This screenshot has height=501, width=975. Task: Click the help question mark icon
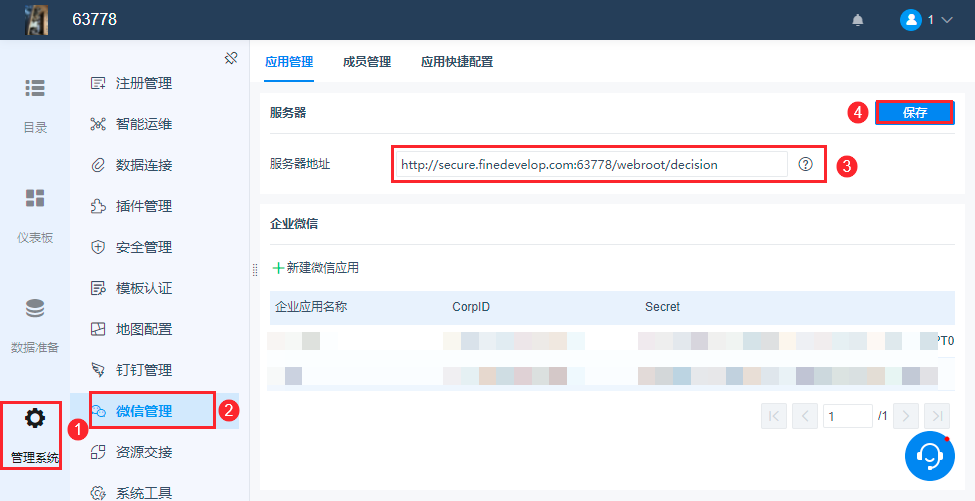[806, 164]
